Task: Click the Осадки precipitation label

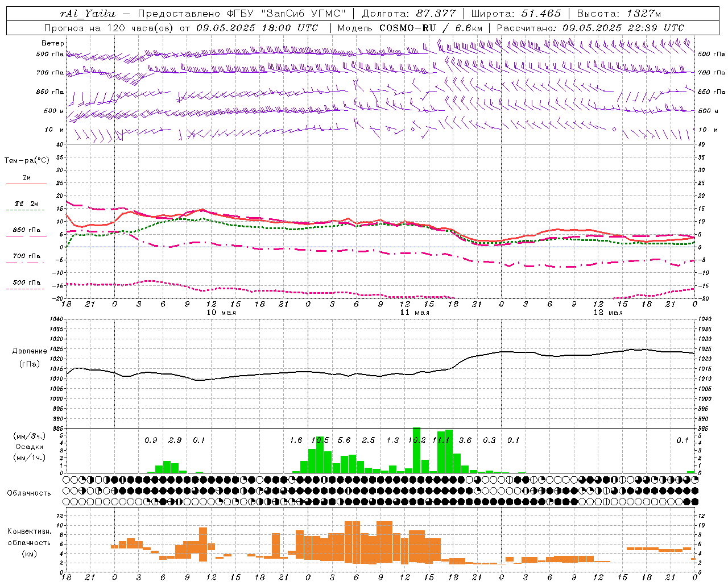Action: click(x=30, y=447)
